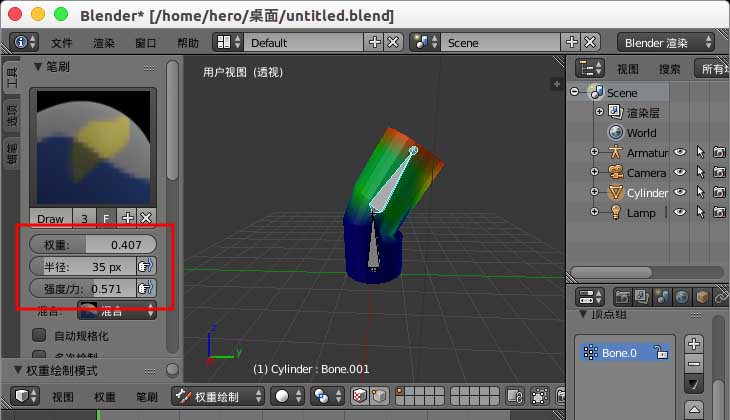Select the 选项 sidebar tab
The height and width of the screenshot is (420, 730).
[x=12, y=116]
